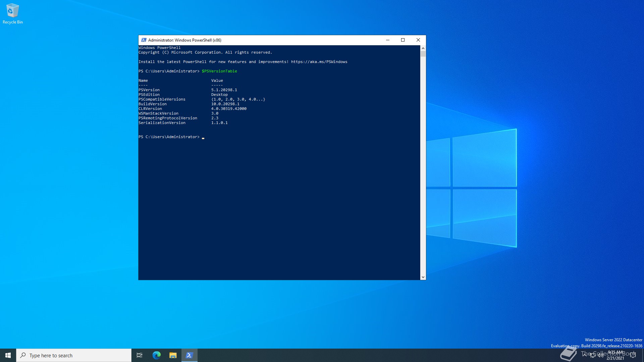Click the PSCompatibleVersions row name
The width and height of the screenshot is (644, 362).
click(162, 99)
